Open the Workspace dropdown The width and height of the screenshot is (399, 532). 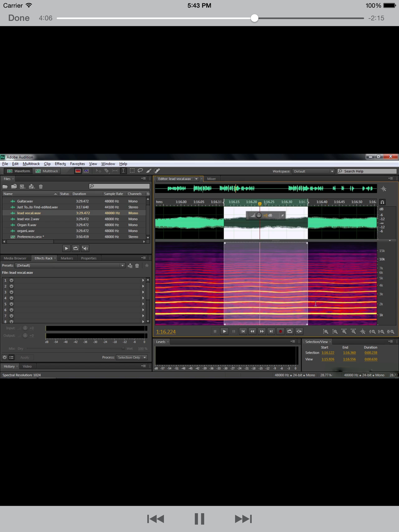click(x=313, y=171)
